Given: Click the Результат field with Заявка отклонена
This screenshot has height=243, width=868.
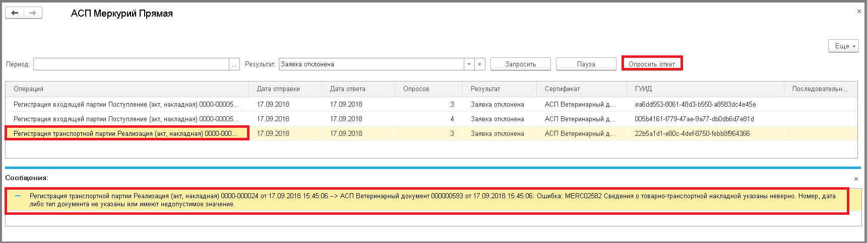Looking at the screenshot, I should (371, 64).
